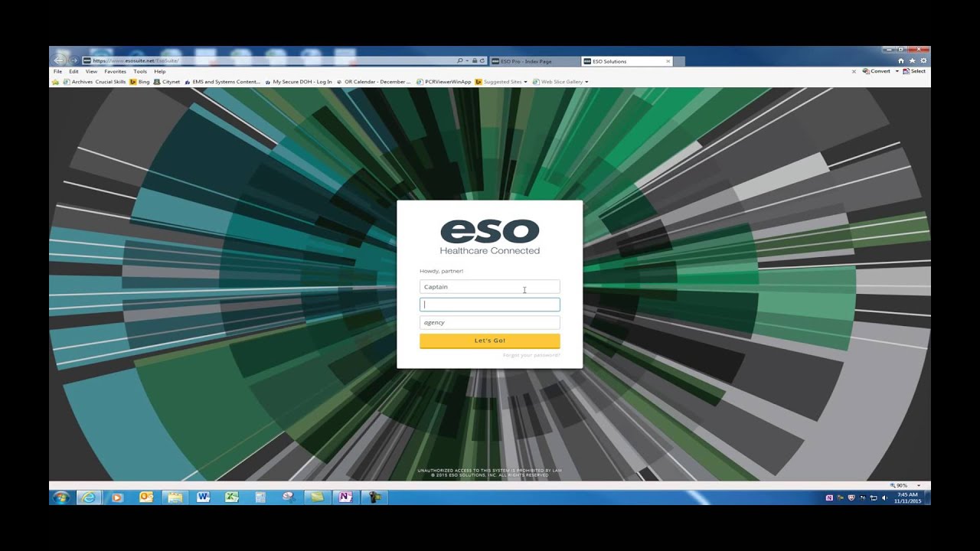Screen dimensions: 980x551
Task: Open the Bing favorite link
Action: tap(139, 81)
